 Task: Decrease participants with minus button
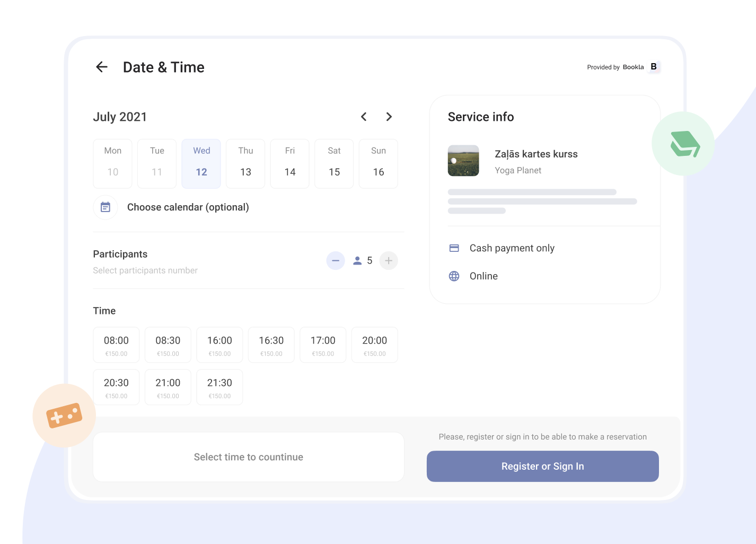pos(336,260)
